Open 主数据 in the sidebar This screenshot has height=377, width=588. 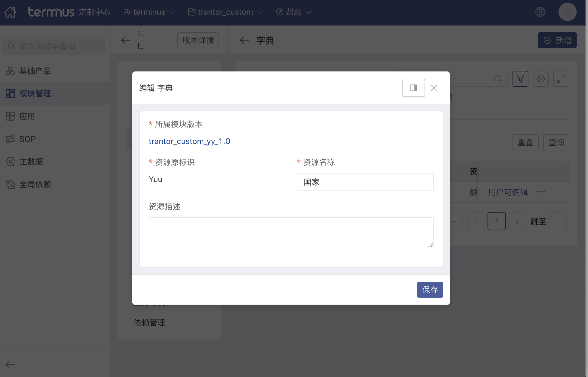click(x=55, y=162)
